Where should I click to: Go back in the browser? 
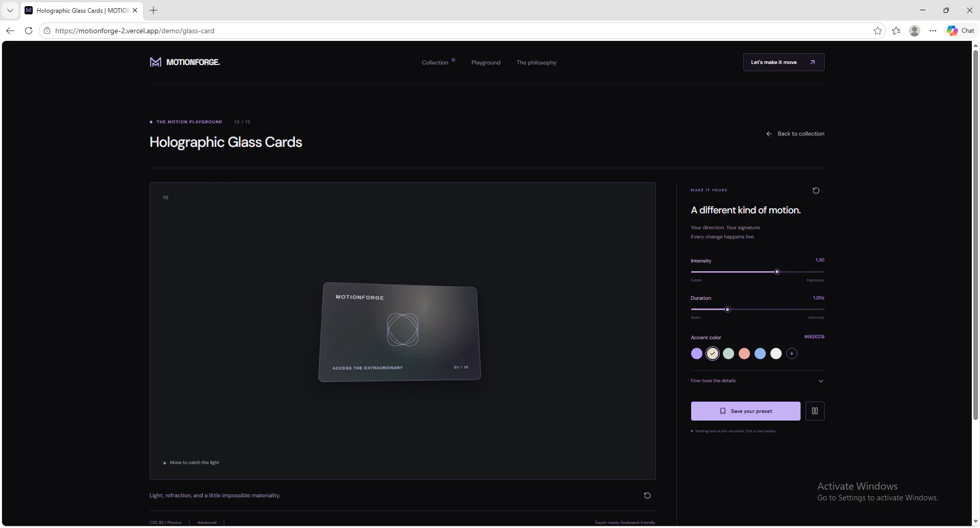coord(10,31)
